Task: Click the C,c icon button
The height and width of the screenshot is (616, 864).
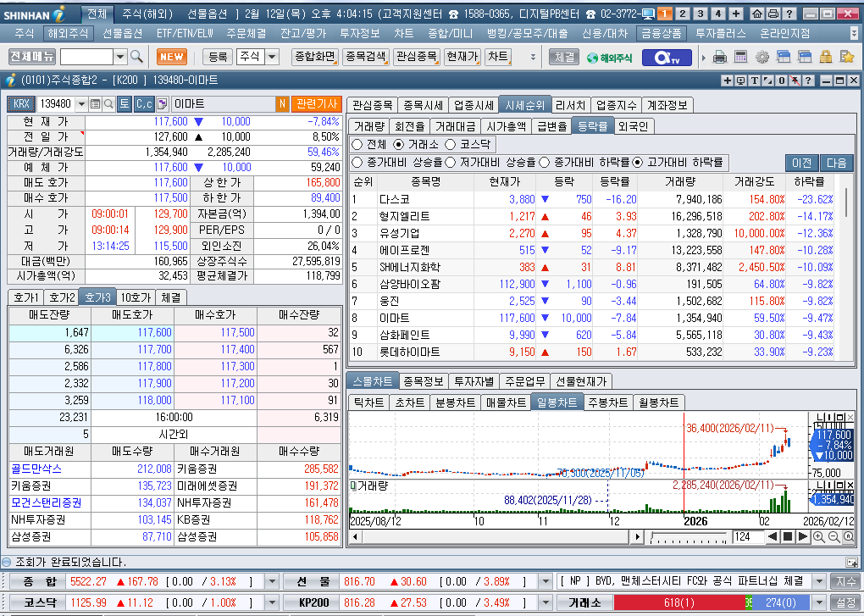Action: tap(144, 103)
